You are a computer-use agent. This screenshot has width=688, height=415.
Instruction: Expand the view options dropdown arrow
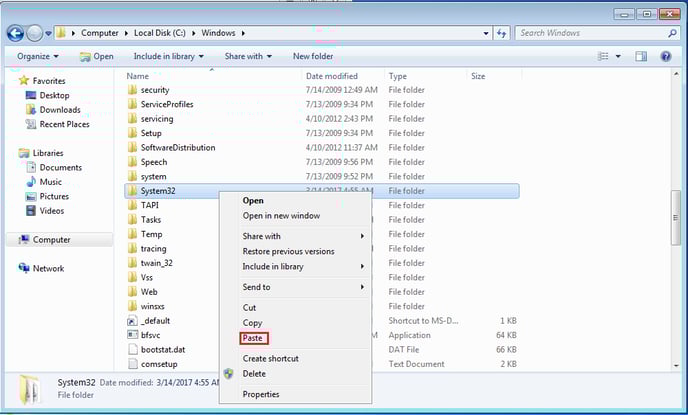(x=618, y=56)
